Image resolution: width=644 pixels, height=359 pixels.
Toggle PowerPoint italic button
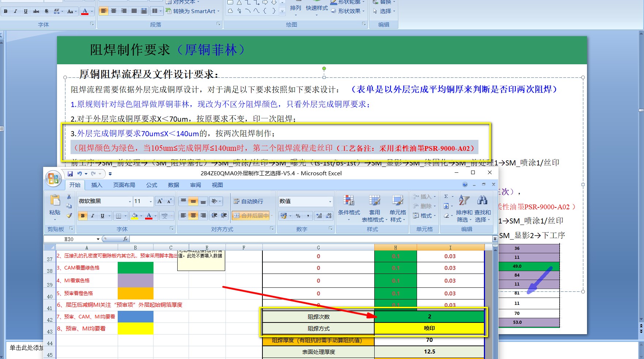(x=15, y=11)
